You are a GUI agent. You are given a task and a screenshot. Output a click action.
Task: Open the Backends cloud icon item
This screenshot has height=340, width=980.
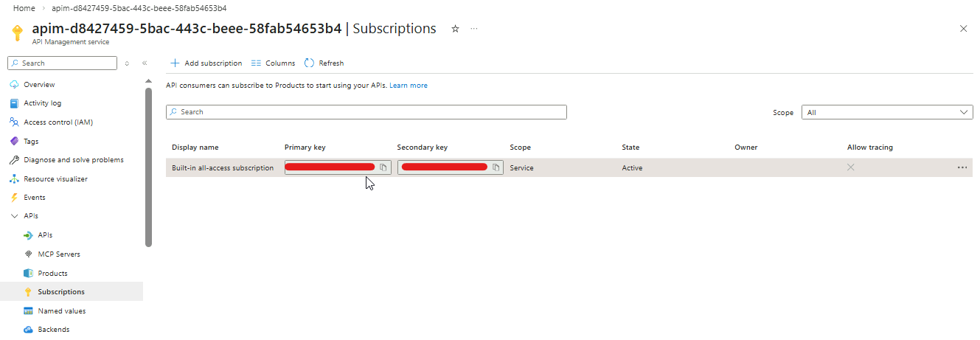point(28,330)
